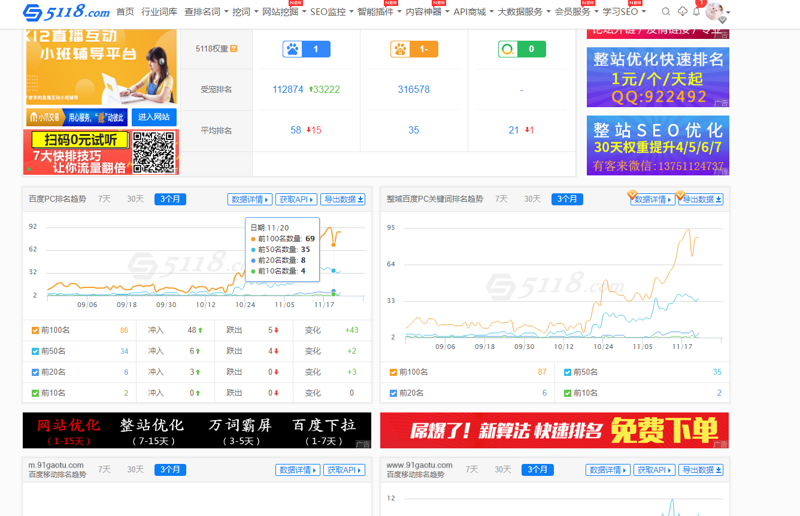Open the 整站SEO优化 ad banner
Viewport: 800px width, 516px height.
click(658, 145)
